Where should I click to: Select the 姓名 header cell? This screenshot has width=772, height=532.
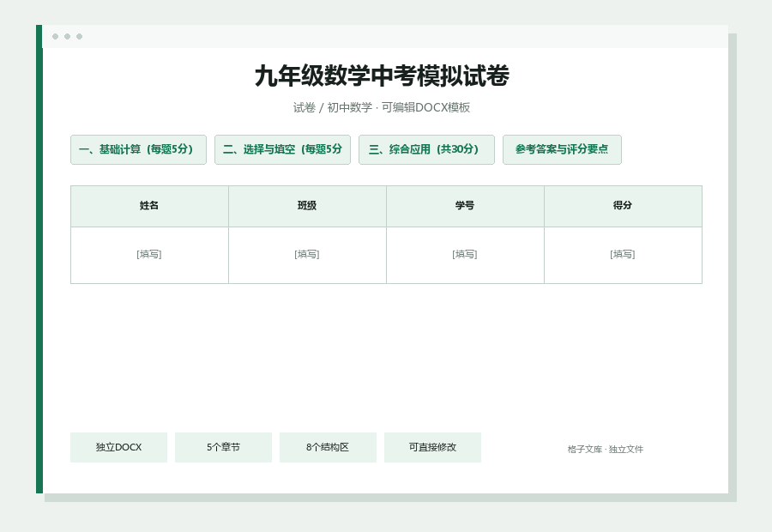point(149,207)
